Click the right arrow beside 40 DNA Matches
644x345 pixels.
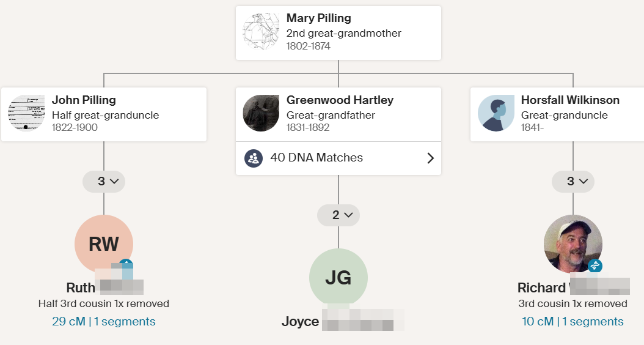click(x=430, y=158)
